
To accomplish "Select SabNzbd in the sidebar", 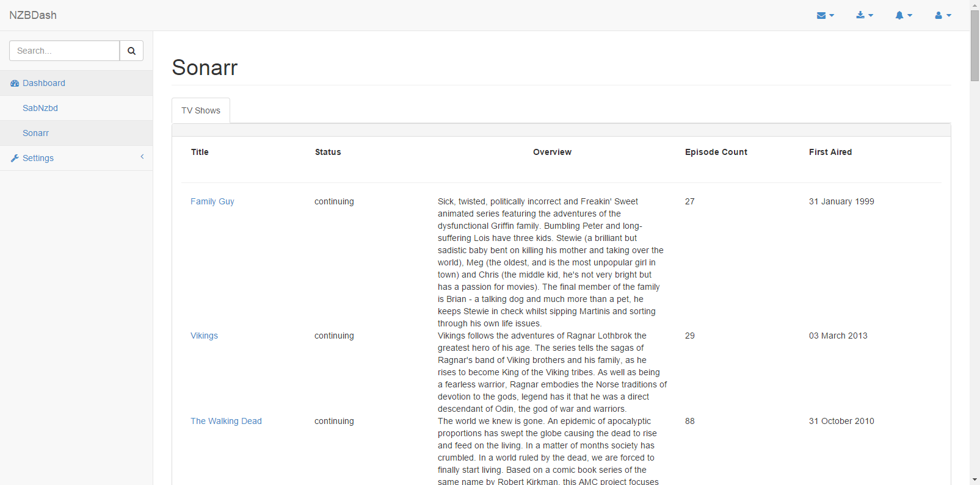I will pos(40,108).
